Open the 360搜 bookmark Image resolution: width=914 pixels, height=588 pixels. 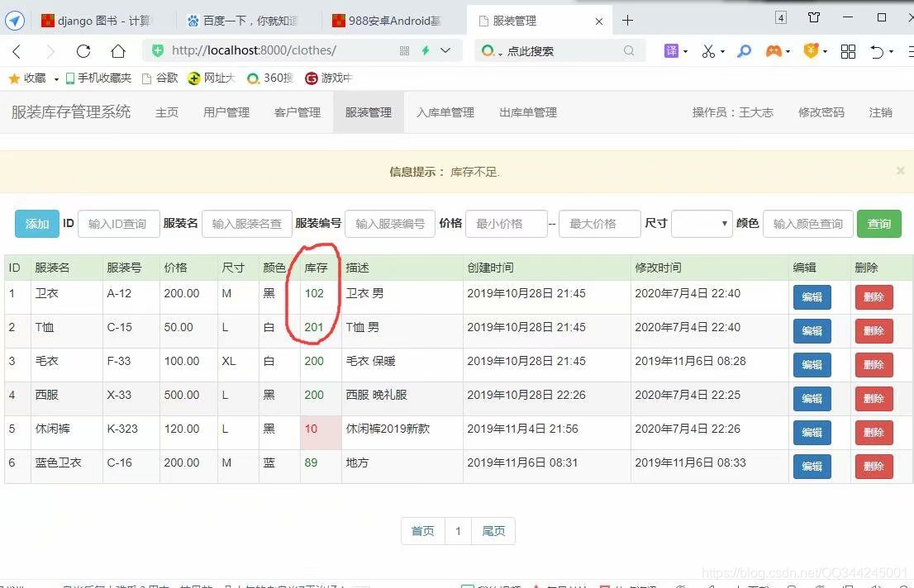tap(270, 78)
